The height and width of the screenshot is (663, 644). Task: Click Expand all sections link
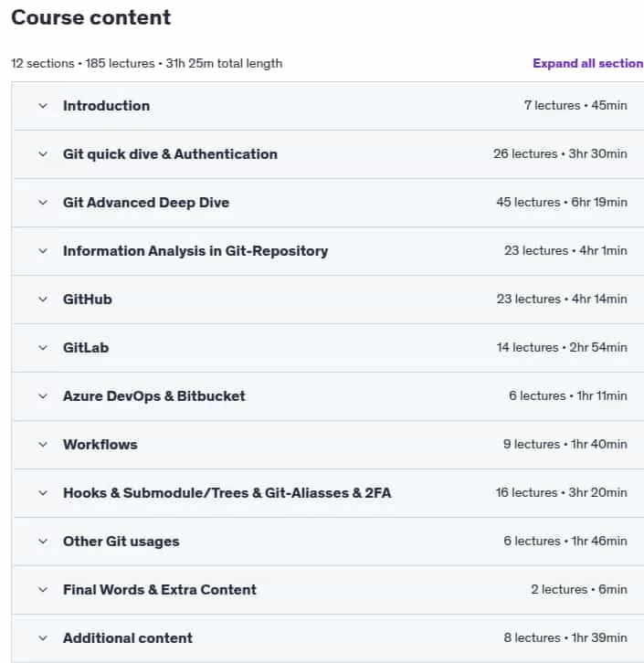pyautogui.click(x=587, y=63)
